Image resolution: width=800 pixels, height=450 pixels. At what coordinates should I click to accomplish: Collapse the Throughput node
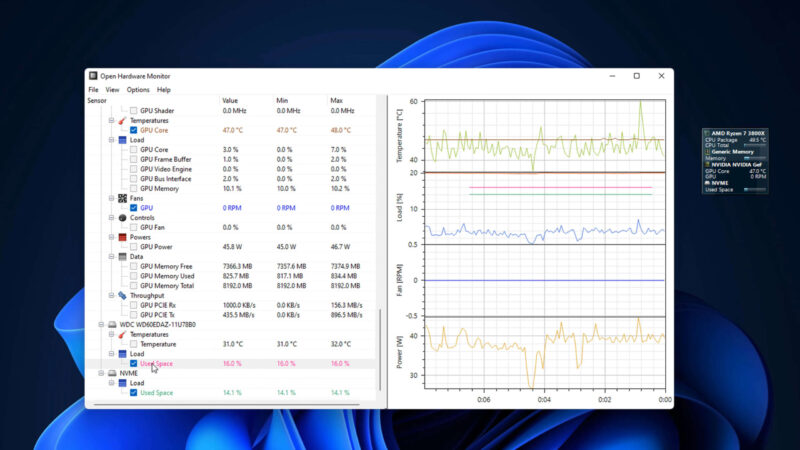click(x=111, y=295)
